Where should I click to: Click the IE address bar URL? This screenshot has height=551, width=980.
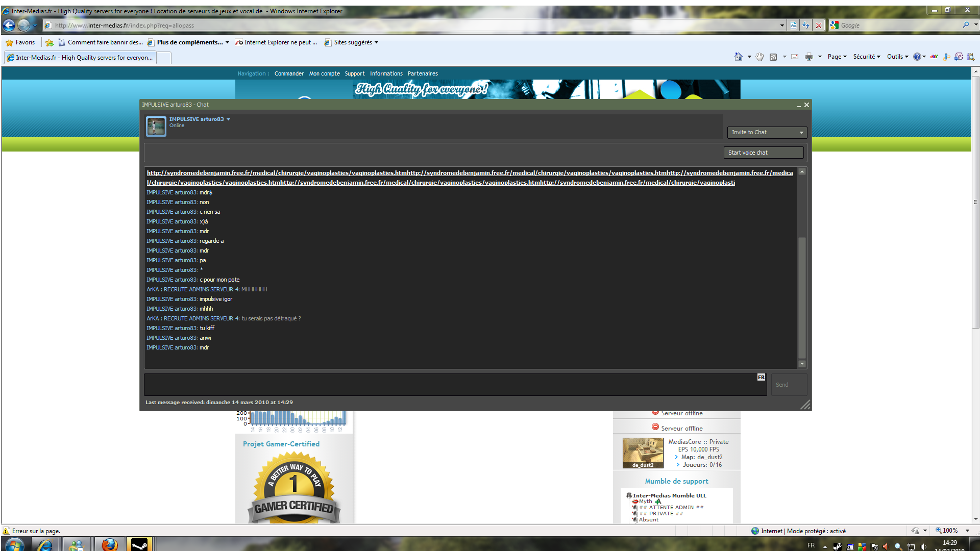coord(125,26)
